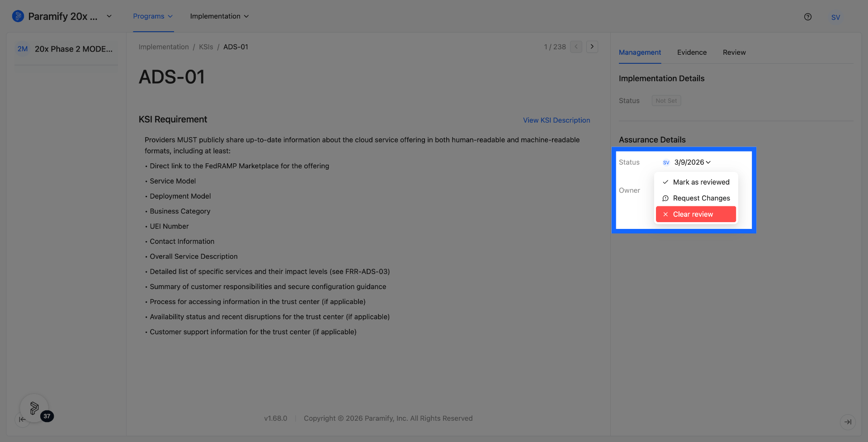Click Process for accessing information bullet
This screenshot has height=442, width=868.
258,302
